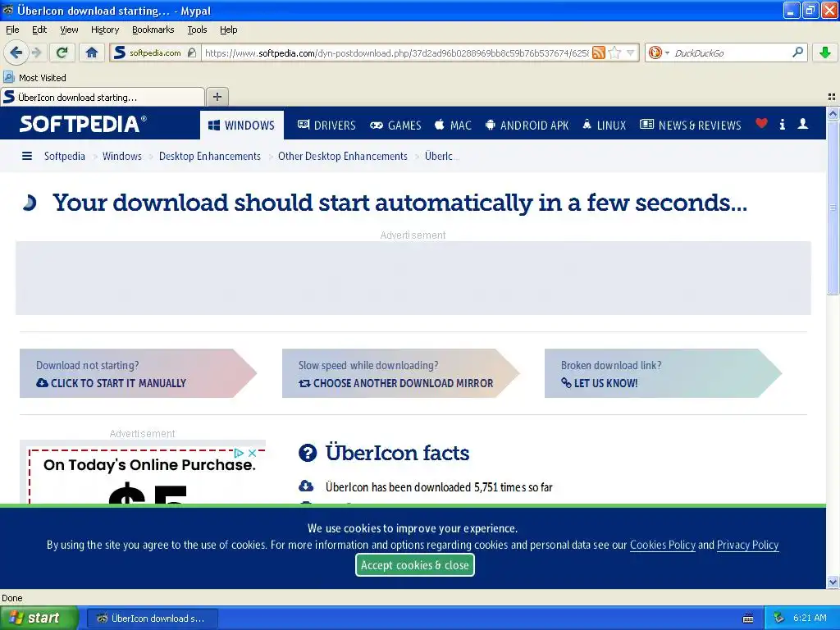The width and height of the screenshot is (840, 630).
Task: Click the red heart favorites icon
Action: (x=761, y=124)
